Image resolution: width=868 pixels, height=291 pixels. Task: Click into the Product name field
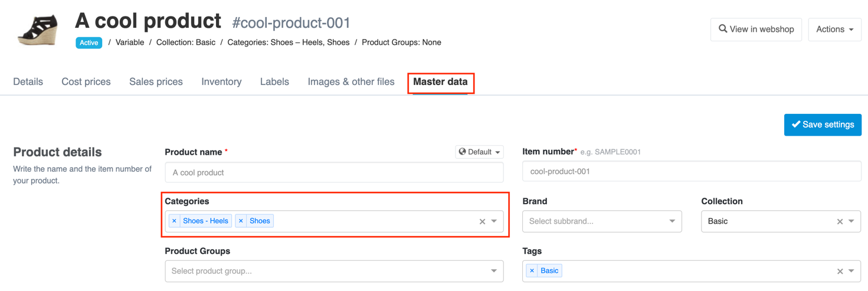(334, 172)
